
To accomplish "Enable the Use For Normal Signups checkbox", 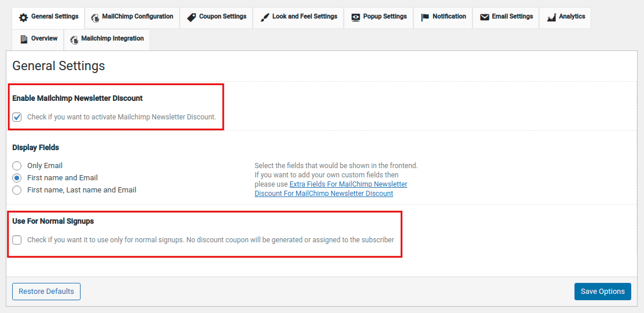I will coord(17,240).
